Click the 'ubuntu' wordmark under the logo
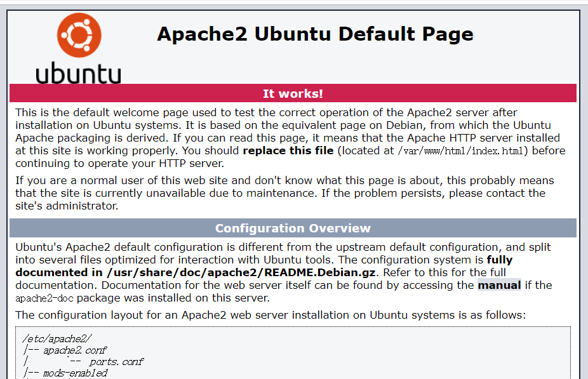 click(x=78, y=73)
